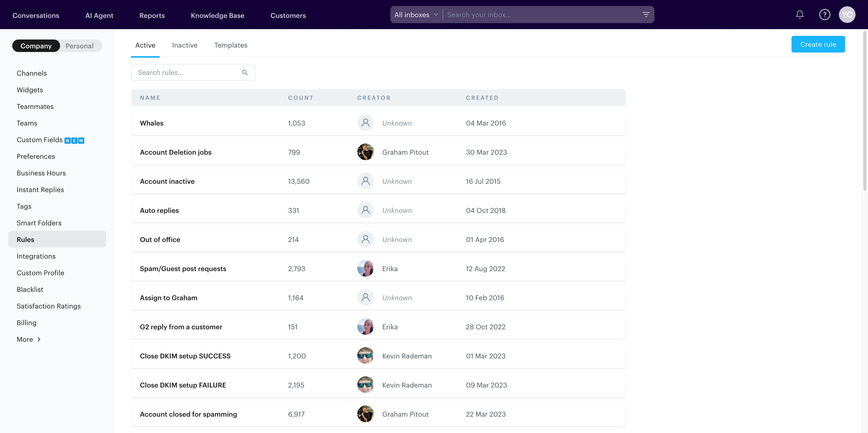Click the Create rule button

[x=818, y=44]
